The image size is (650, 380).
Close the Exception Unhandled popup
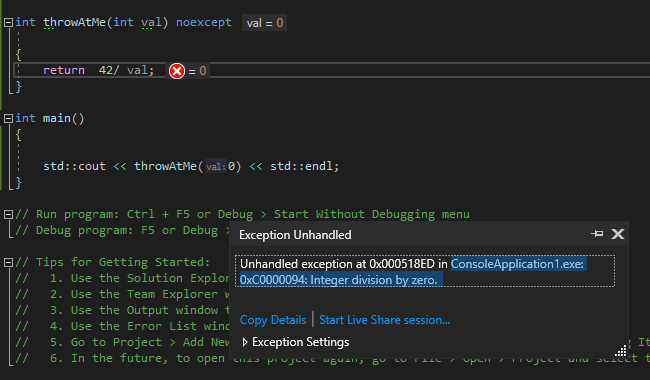618,234
